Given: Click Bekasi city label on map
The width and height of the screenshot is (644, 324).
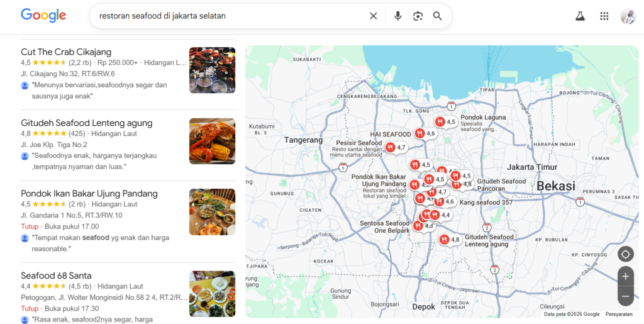Looking at the screenshot, I should coord(556,186).
